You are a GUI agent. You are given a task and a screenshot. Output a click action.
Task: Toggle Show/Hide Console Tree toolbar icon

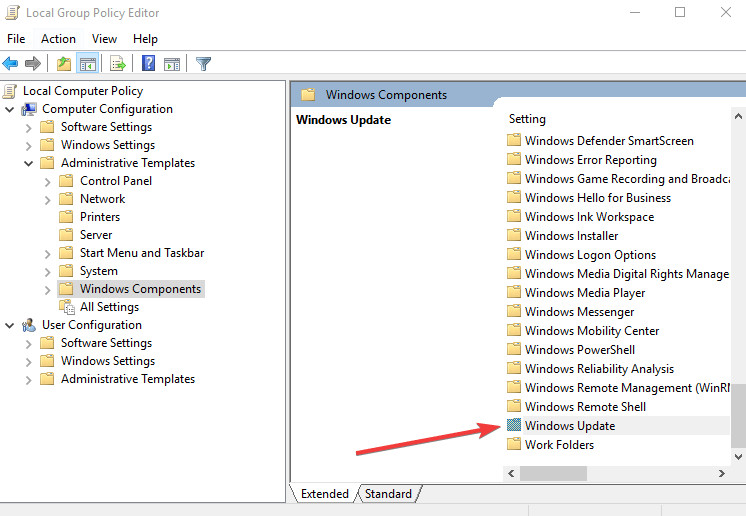coord(88,63)
